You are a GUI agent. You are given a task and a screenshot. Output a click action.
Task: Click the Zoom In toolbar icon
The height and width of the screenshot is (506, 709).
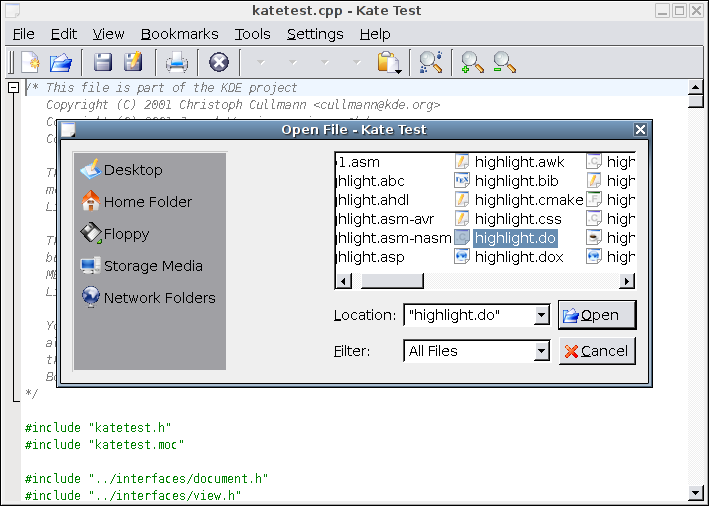tap(472, 62)
